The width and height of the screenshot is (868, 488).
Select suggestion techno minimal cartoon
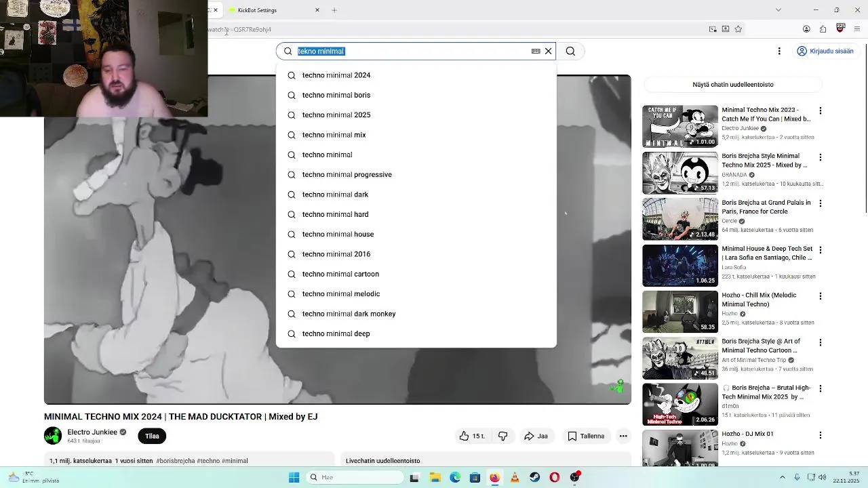pos(416,274)
